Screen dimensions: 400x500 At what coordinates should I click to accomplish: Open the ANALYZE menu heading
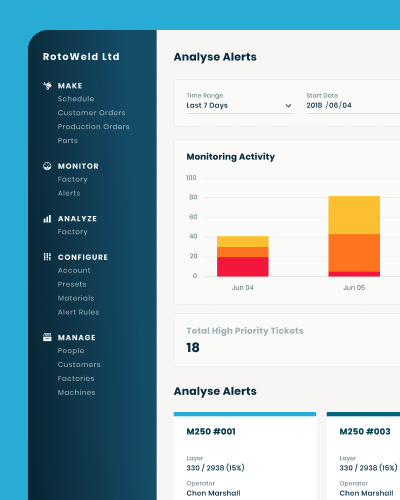click(77, 219)
